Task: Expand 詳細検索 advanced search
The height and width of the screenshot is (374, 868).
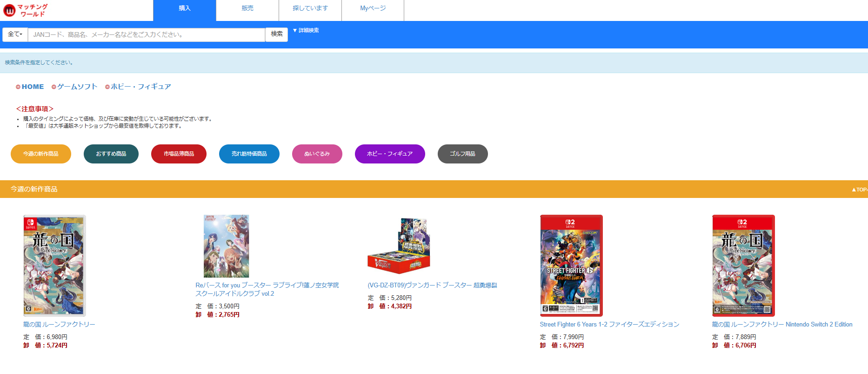Action: click(x=306, y=30)
